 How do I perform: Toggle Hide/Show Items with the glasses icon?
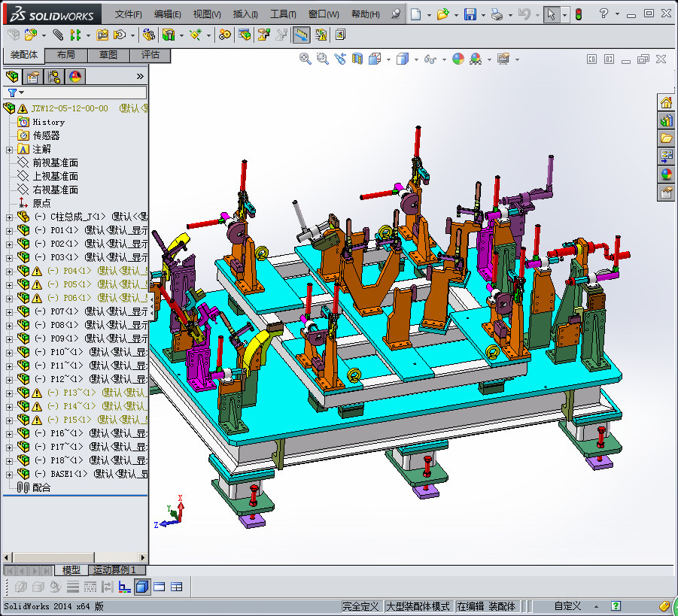[430, 58]
